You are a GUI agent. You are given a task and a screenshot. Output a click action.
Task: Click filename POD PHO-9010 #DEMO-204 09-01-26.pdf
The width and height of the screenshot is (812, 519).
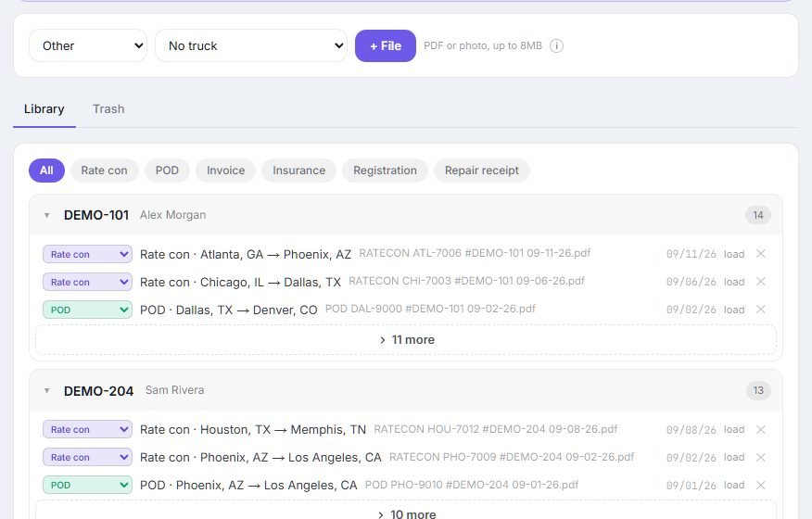tap(472, 485)
